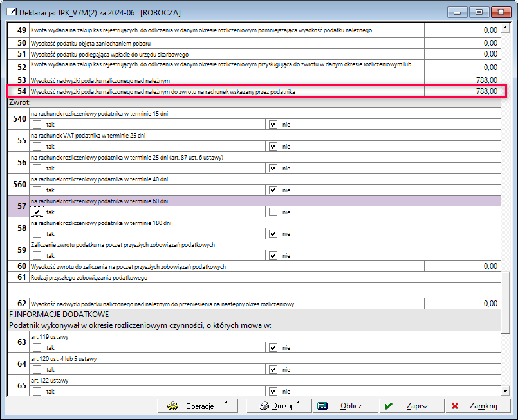Click the value field of row 62
518x420 pixels.
point(462,304)
